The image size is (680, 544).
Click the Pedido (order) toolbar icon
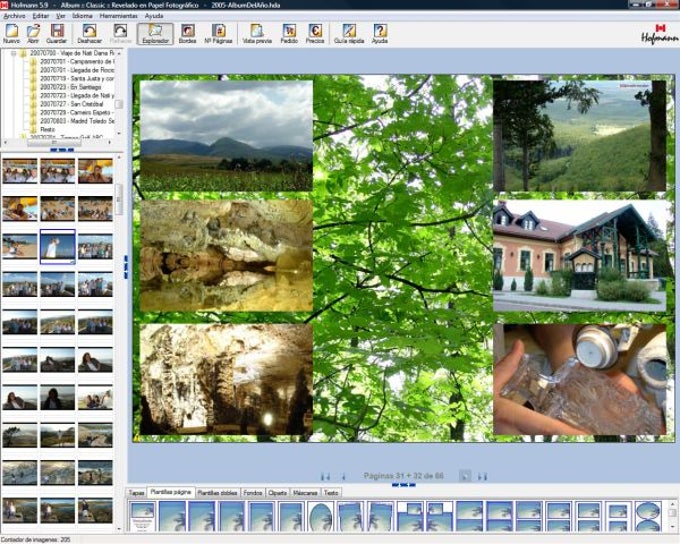coord(289,34)
